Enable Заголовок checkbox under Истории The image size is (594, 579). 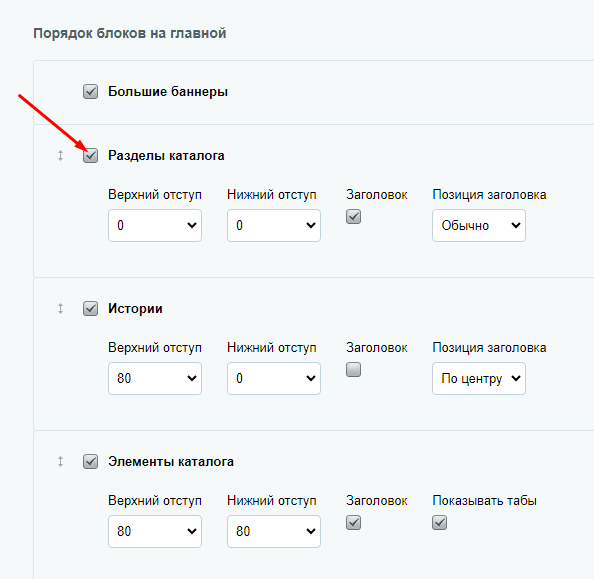[353, 369]
